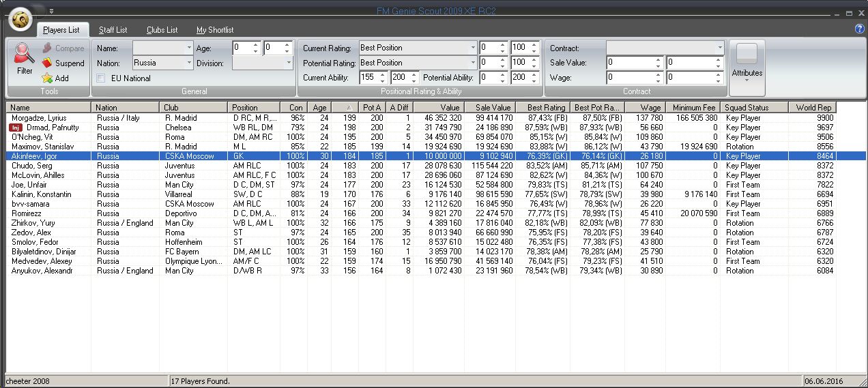Click the Suspend red card icon
This screenshot has width=868, height=388.
46,63
